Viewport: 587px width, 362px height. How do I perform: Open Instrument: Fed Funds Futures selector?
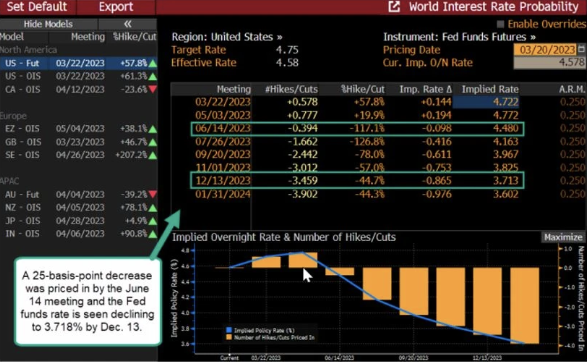(x=459, y=37)
